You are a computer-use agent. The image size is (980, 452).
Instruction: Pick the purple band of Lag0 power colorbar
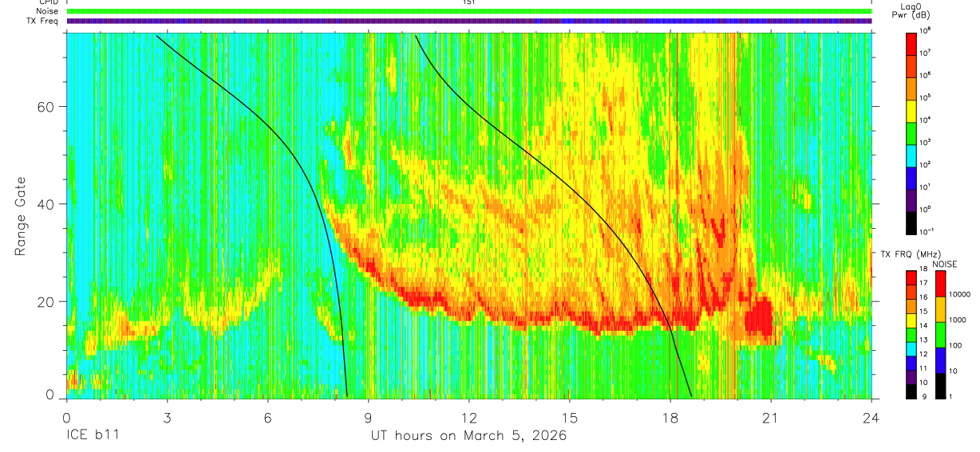(x=911, y=200)
